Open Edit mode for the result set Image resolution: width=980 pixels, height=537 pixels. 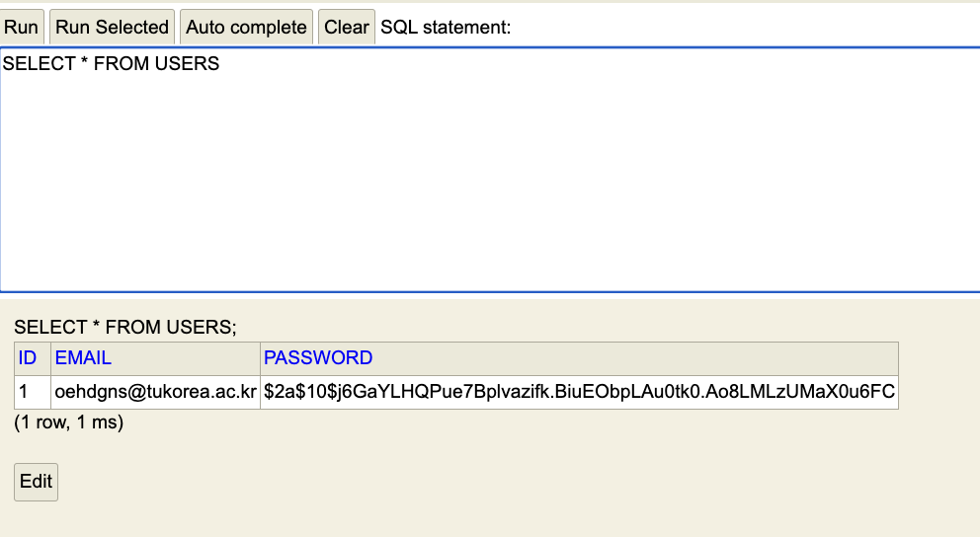[x=36, y=482]
